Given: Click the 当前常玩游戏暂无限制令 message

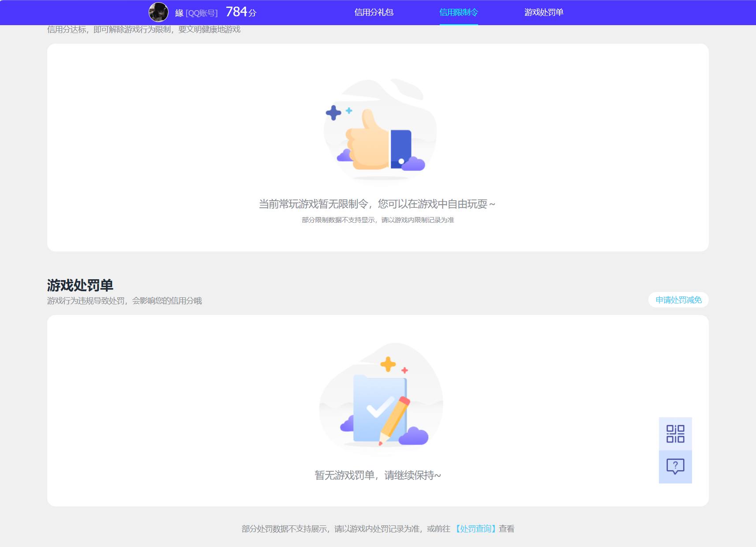Looking at the screenshot, I should (377, 204).
